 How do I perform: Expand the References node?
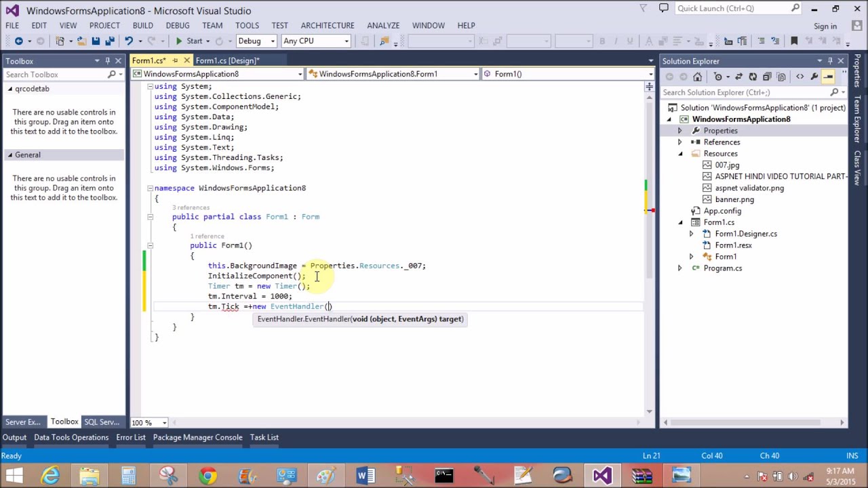coord(679,142)
